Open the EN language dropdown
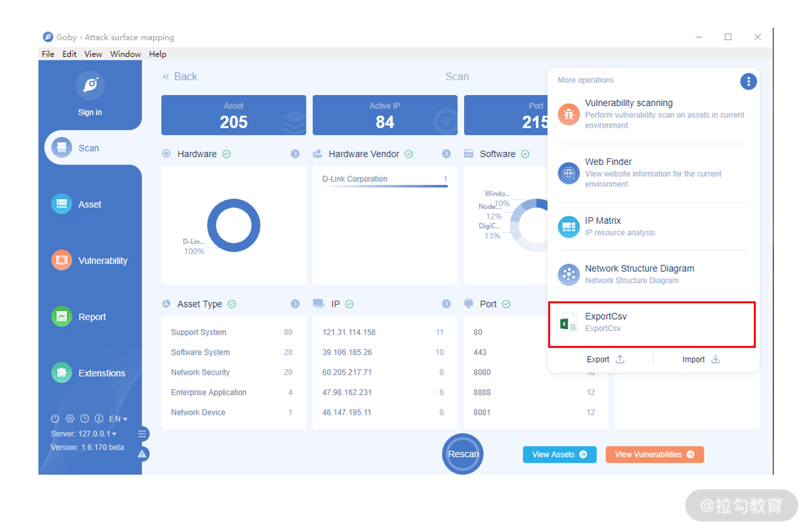810x532 pixels. (118, 419)
